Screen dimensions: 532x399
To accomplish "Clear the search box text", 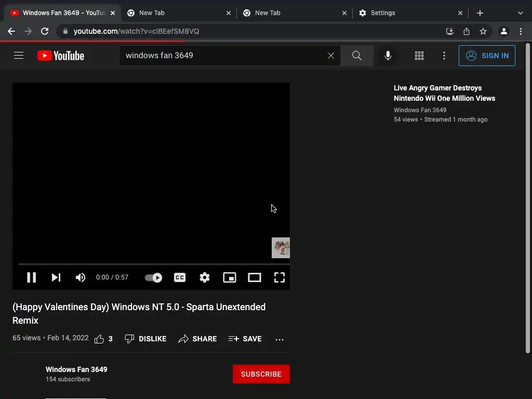I will click(x=331, y=55).
